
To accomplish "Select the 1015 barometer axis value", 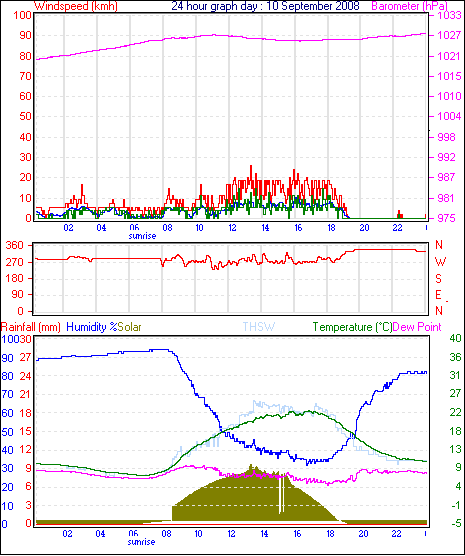I will pyautogui.click(x=449, y=76).
